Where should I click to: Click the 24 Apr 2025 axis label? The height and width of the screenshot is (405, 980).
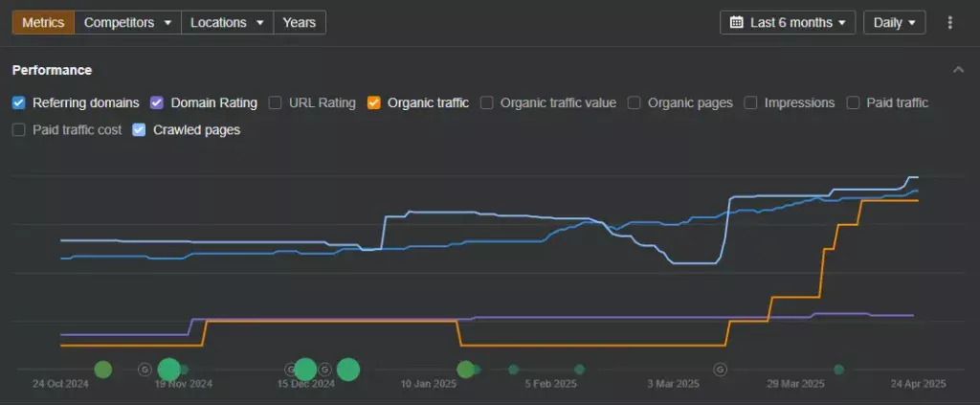point(918,384)
